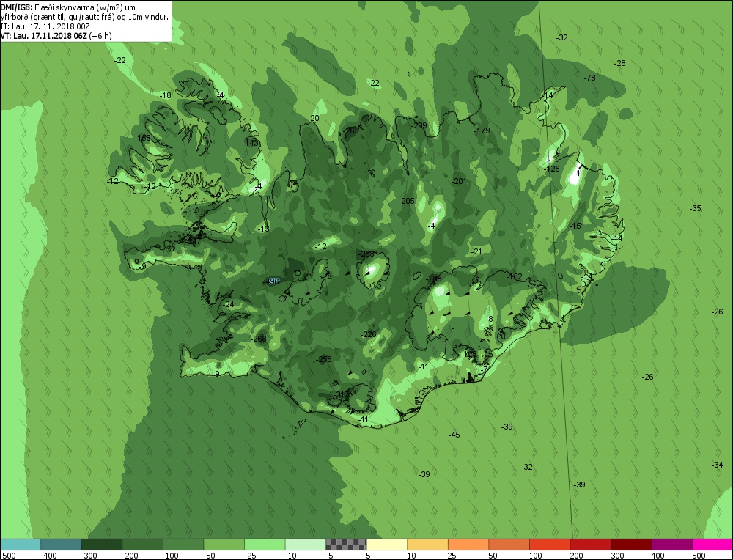The height and width of the screenshot is (560, 733).
Task: Click the -78 value over the northeastern sea
Action: [590, 78]
